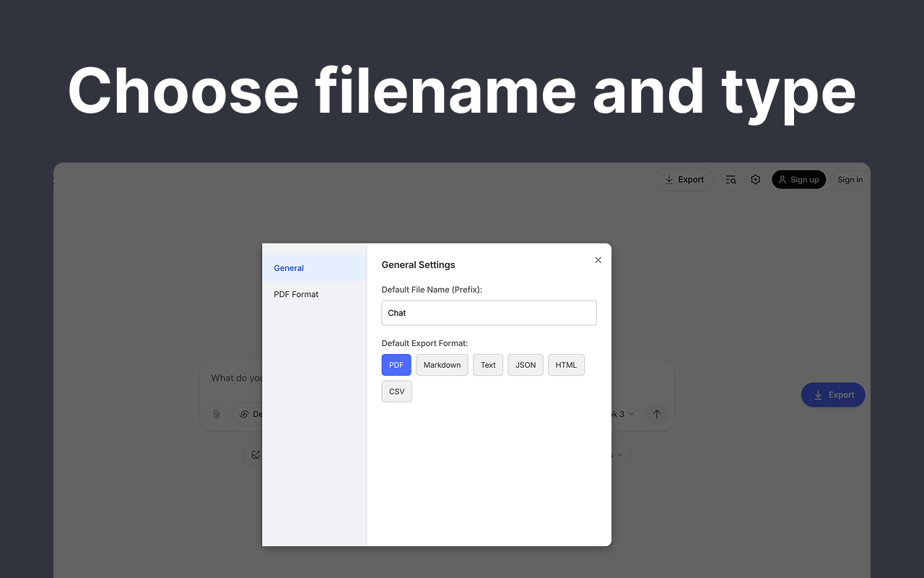Image resolution: width=924 pixels, height=578 pixels.
Task: Pick HTML as the default export format
Action: coord(566,365)
